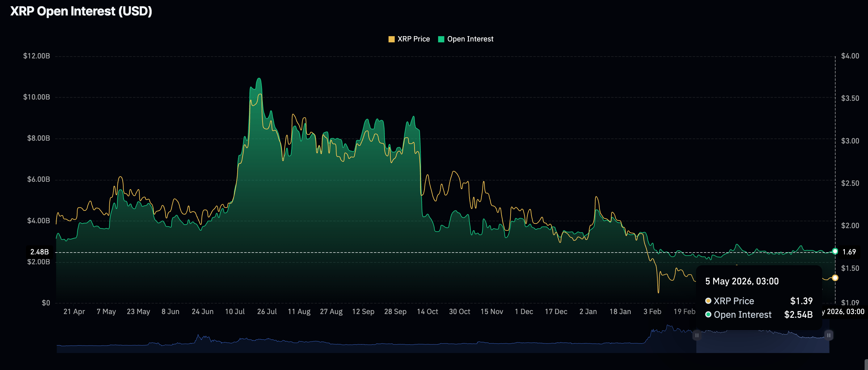Screen dimensions: 868x370
Task: Grab the left range selector handle
Action: [x=697, y=335]
